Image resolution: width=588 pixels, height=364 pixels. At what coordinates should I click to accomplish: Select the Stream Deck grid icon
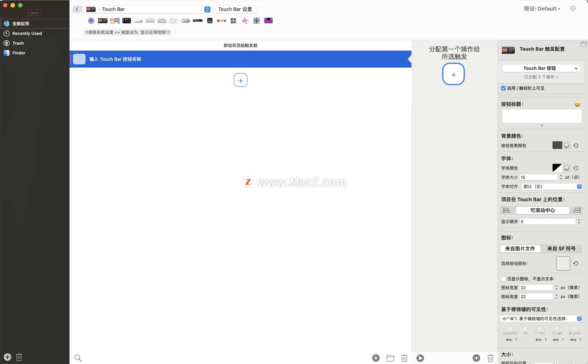click(126, 20)
